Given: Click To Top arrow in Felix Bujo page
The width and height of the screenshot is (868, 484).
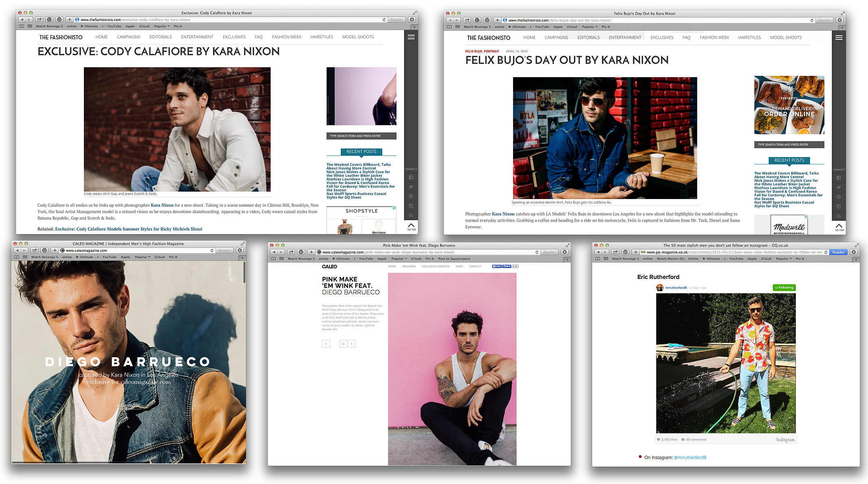Looking at the screenshot, I should pos(839,227).
